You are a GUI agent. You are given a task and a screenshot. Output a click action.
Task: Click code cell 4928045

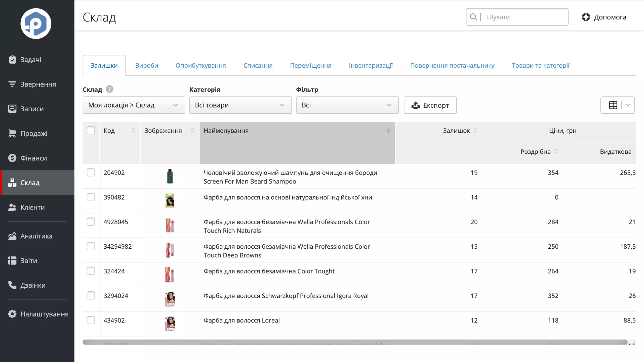click(116, 222)
